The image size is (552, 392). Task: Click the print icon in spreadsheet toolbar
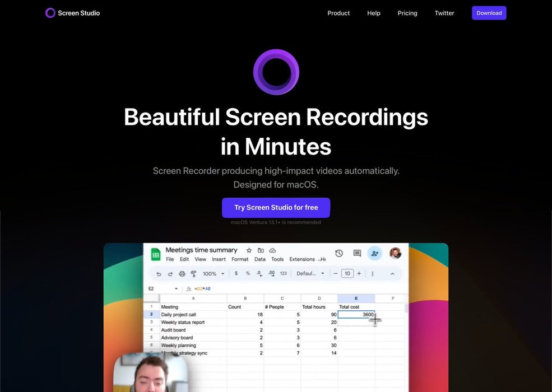182,274
